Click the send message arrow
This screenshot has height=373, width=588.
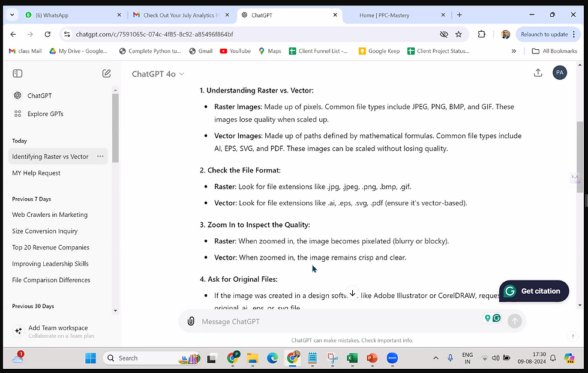tap(515, 321)
